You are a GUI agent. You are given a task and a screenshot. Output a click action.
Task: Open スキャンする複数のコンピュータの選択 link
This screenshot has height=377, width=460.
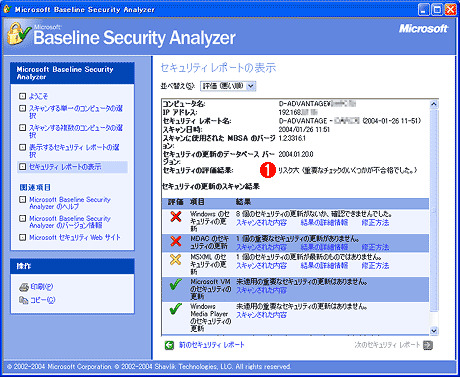(76, 131)
